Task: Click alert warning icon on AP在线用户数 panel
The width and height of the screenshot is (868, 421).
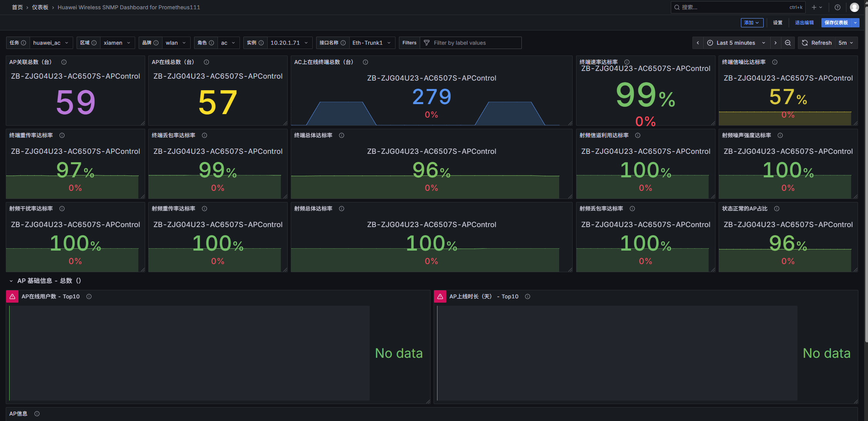Action: 12,296
